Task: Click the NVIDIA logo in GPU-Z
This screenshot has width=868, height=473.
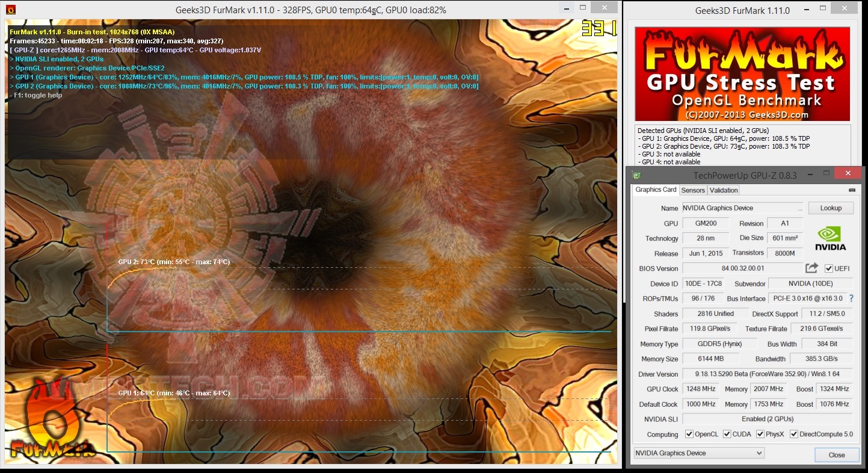Action: click(831, 238)
